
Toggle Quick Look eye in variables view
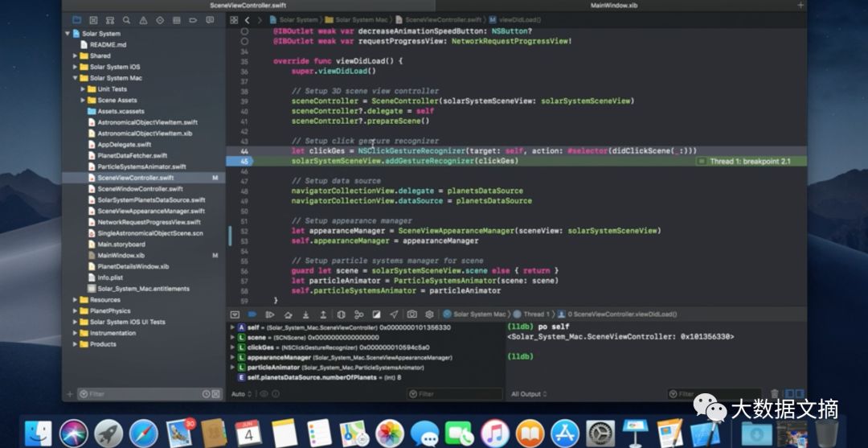tap(264, 394)
